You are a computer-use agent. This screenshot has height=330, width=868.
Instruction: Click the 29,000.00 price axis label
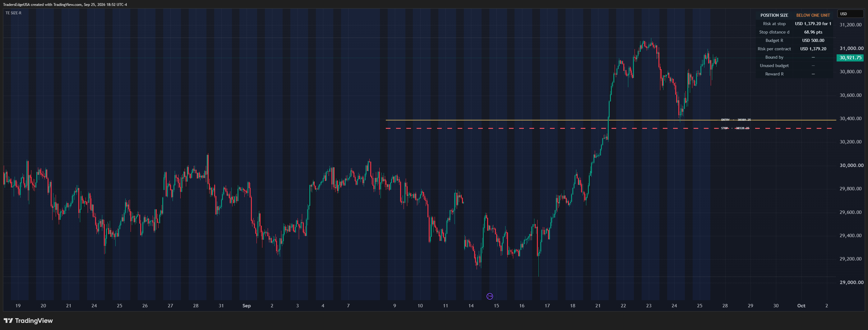(x=851, y=283)
